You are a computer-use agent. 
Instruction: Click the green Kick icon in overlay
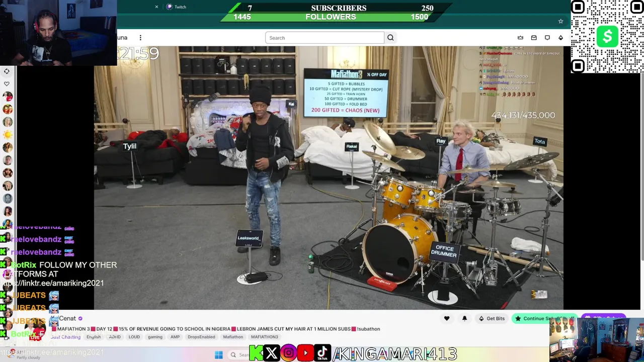click(x=256, y=353)
